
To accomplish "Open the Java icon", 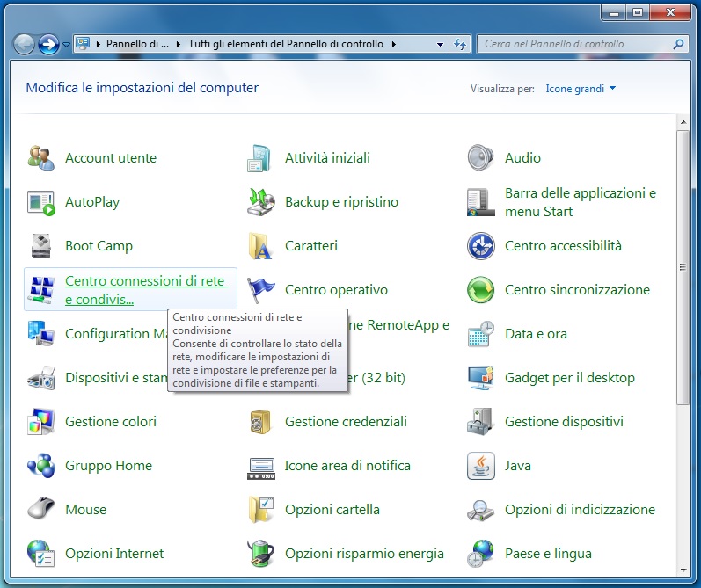I will 480,466.
